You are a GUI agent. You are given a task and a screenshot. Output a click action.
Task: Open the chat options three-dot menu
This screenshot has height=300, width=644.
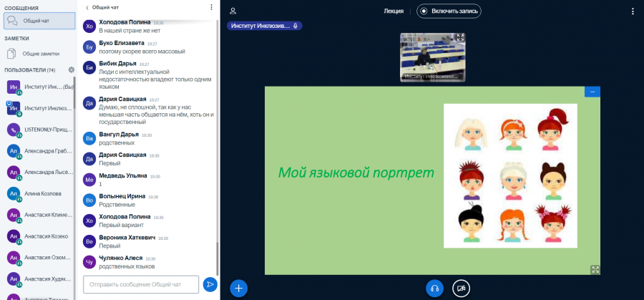(211, 7)
